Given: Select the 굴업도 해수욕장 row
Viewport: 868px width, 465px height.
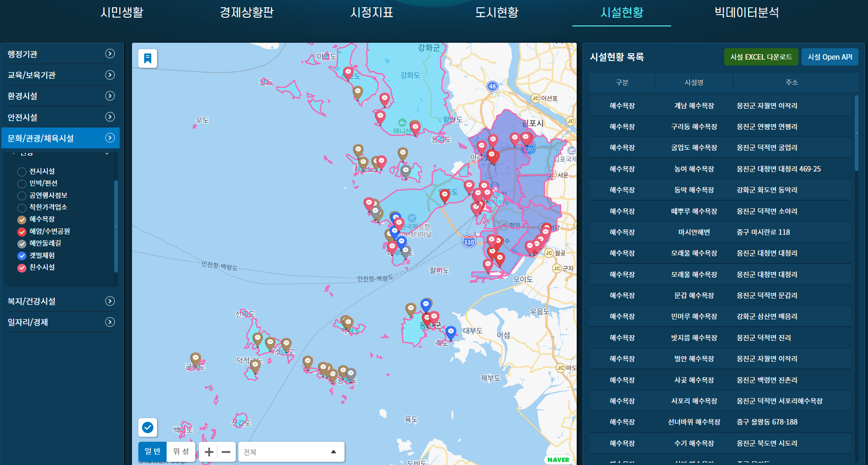Looking at the screenshot, I should click(x=720, y=147).
